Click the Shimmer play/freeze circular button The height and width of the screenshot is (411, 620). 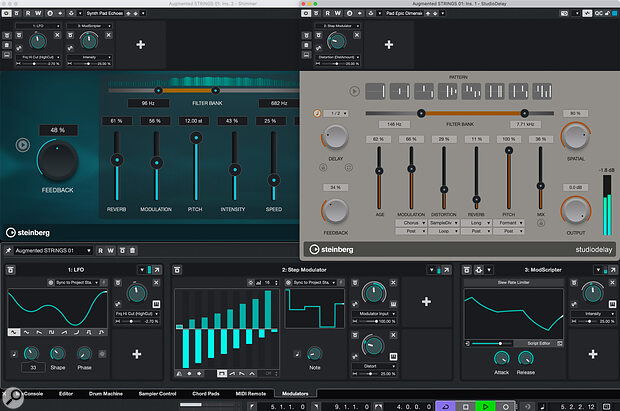coord(23,145)
